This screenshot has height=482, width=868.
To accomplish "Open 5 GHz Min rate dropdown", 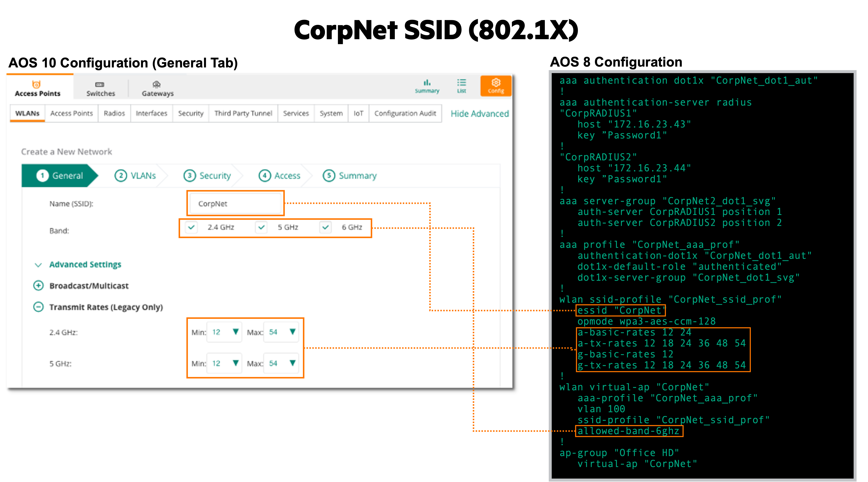I will point(224,363).
